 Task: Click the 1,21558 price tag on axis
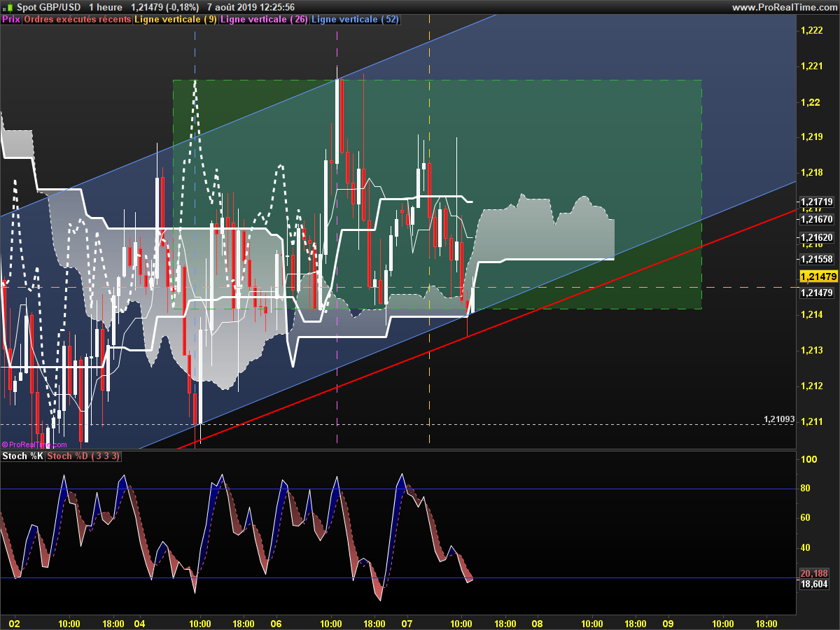tap(818, 259)
